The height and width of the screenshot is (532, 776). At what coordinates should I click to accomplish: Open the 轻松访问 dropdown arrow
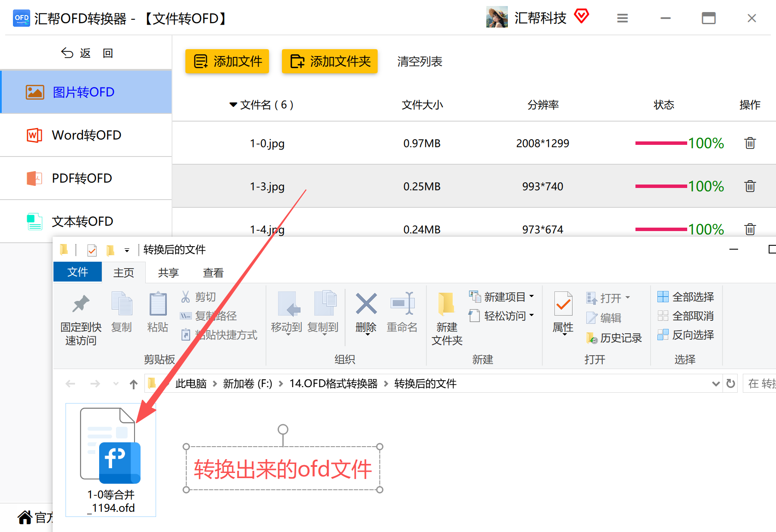click(x=532, y=316)
